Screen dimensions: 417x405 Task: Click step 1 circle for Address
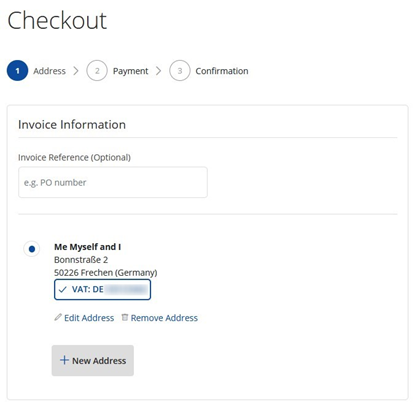click(17, 71)
